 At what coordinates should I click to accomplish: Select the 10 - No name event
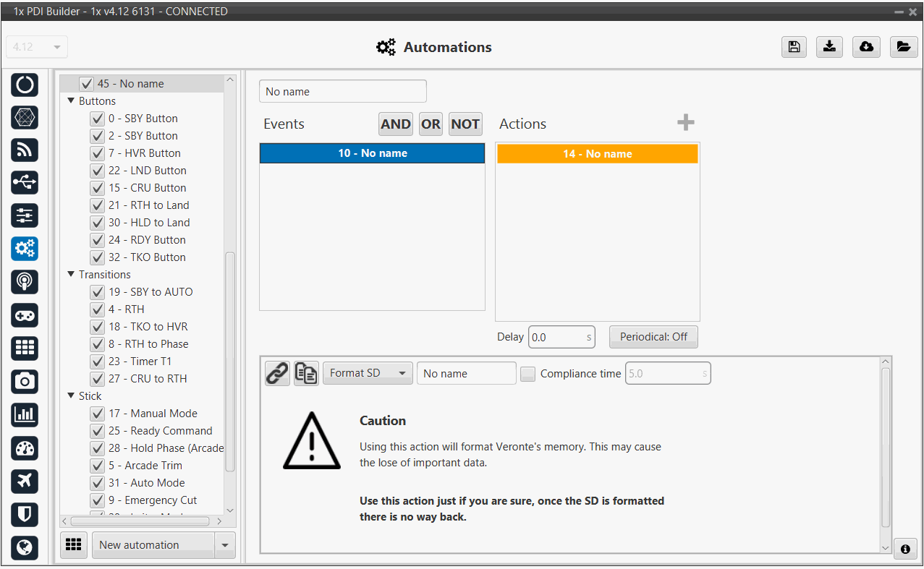click(x=372, y=153)
